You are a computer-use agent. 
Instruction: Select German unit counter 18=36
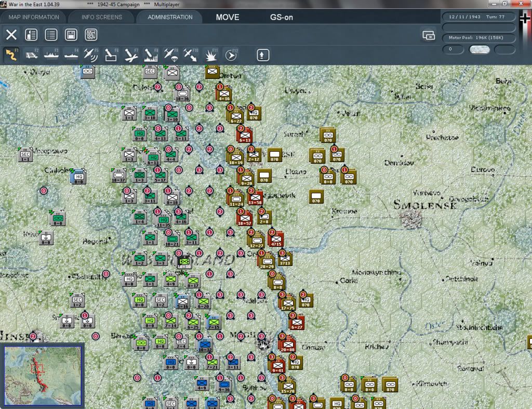182,94
